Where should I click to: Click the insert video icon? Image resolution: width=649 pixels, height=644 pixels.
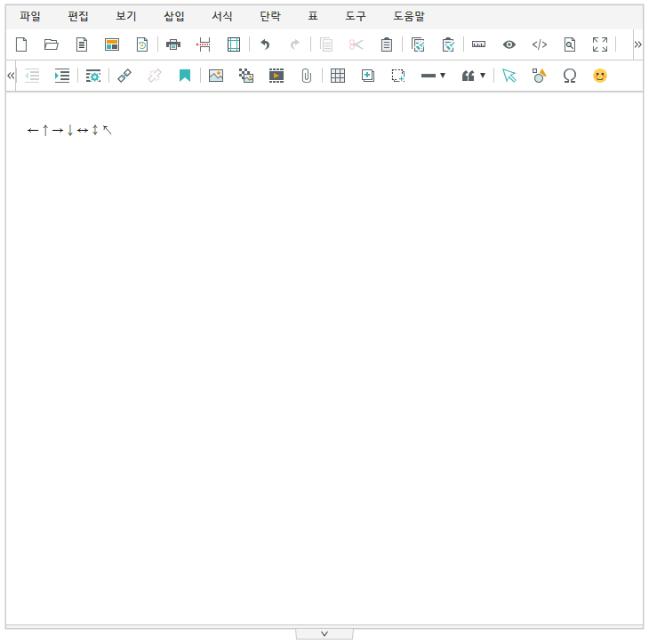click(x=276, y=76)
